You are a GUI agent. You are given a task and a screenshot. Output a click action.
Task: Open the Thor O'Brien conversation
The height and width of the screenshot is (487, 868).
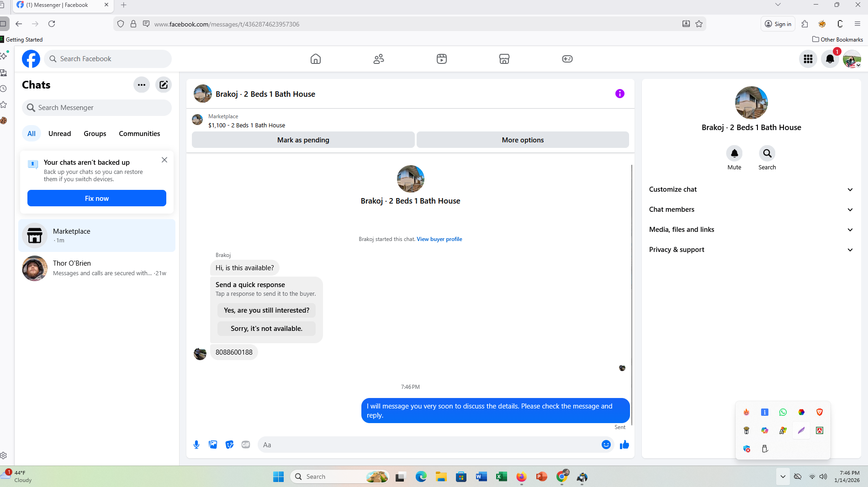[97, 268]
